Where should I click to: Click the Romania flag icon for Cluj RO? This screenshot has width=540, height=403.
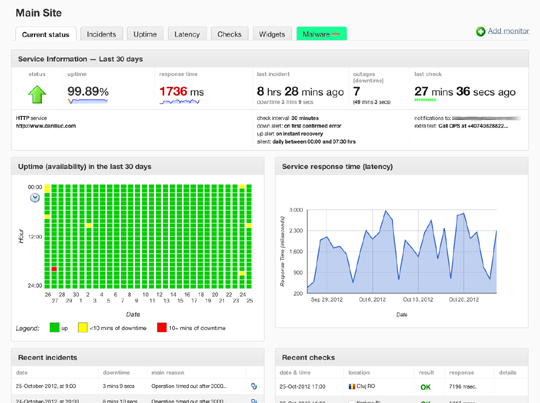tap(352, 386)
